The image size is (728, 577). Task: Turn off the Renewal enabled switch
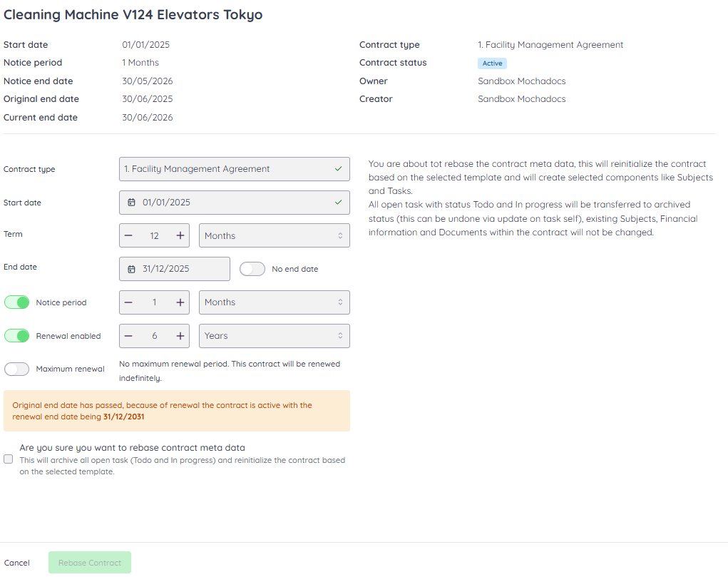[17, 336]
